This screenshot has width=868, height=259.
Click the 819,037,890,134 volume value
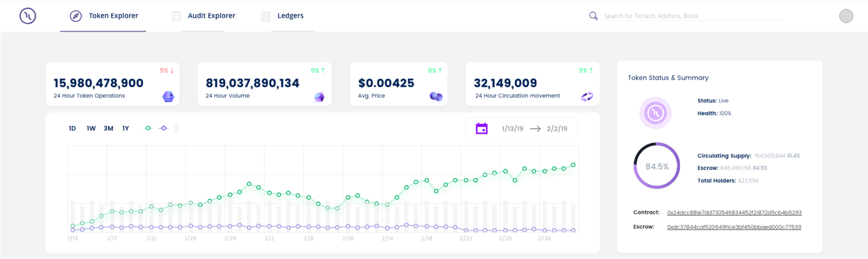tap(253, 83)
